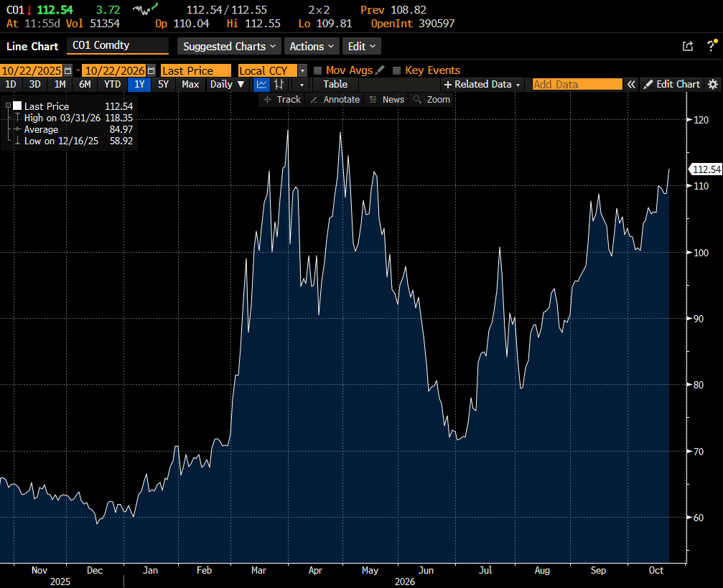
Task: Open the Table view
Action: 335,85
